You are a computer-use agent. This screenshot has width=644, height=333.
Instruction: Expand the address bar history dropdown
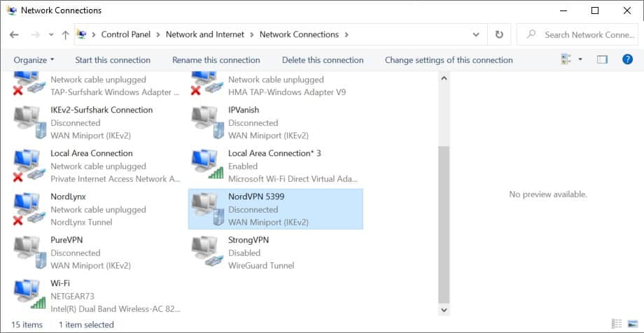click(476, 35)
